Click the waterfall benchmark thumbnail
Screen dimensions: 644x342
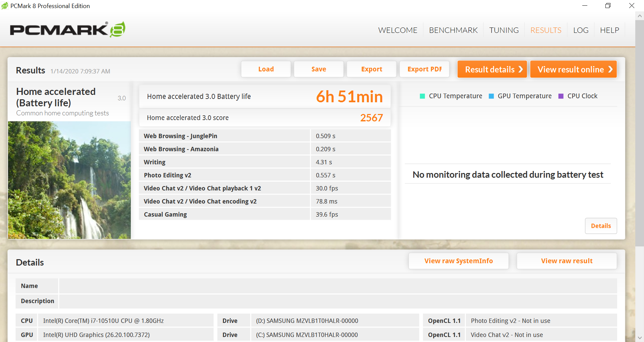(69, 180)
